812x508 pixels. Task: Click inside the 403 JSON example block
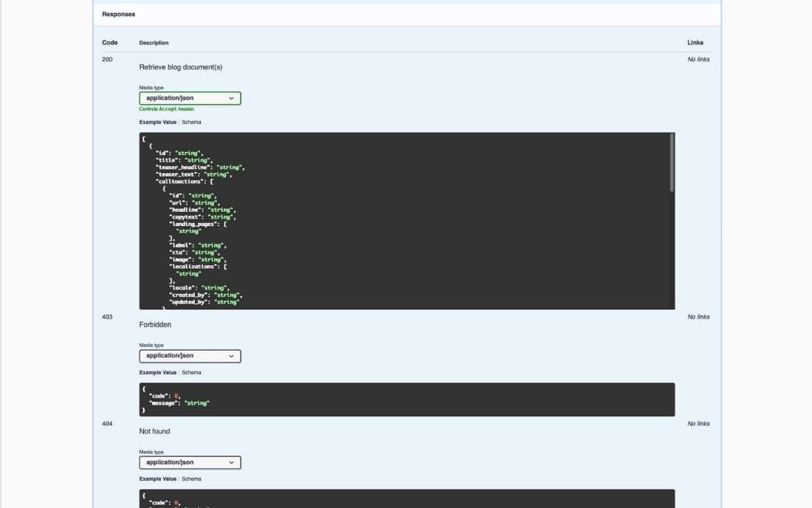point(406,399)
